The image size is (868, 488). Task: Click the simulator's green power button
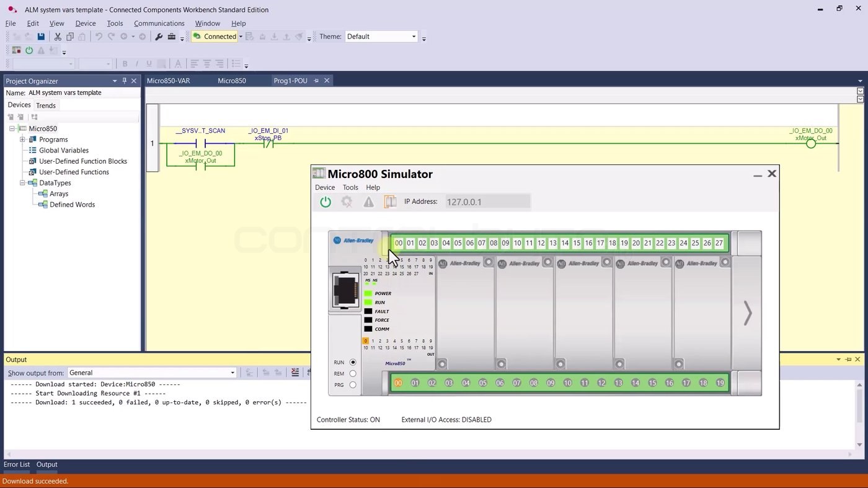[325, 202]
